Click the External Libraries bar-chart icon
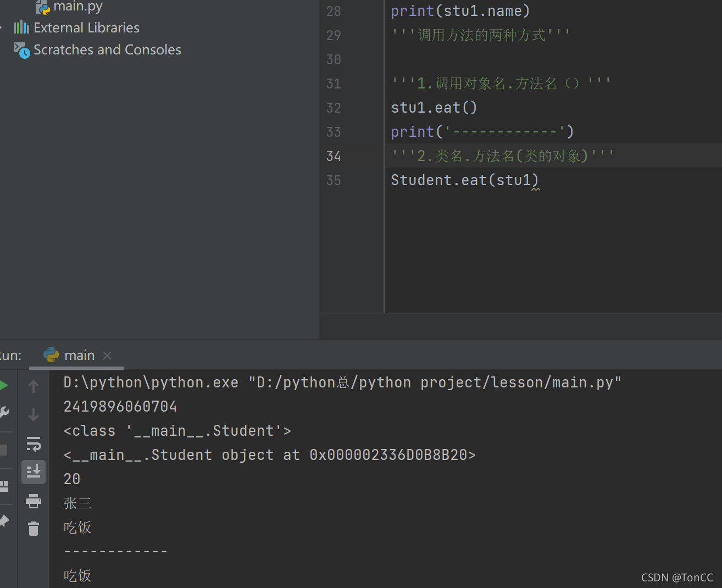This screenshot has height=588, width=722. 21,27
